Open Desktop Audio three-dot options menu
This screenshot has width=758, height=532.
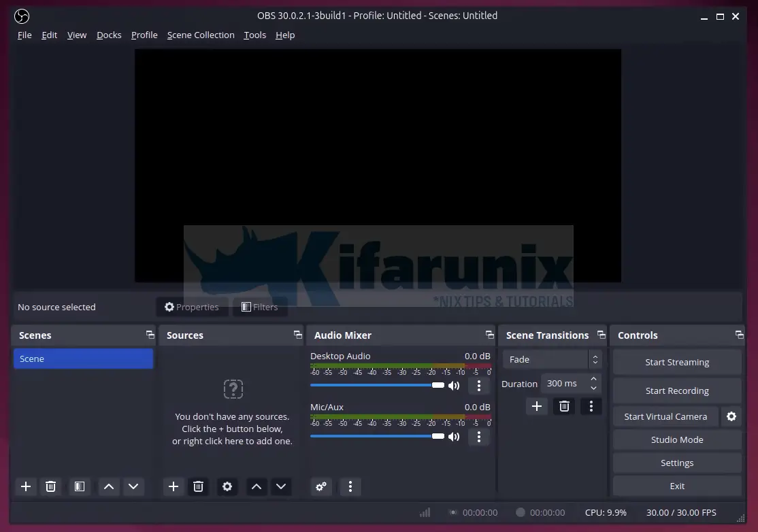coord(479,386)
